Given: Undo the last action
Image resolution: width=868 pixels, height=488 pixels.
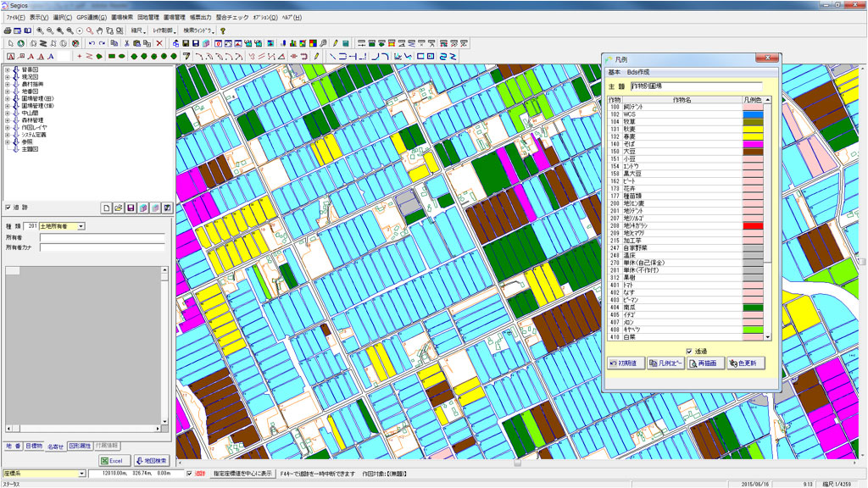Looking at the screenshot, I should pyautogui.click(x=92, y=43).
